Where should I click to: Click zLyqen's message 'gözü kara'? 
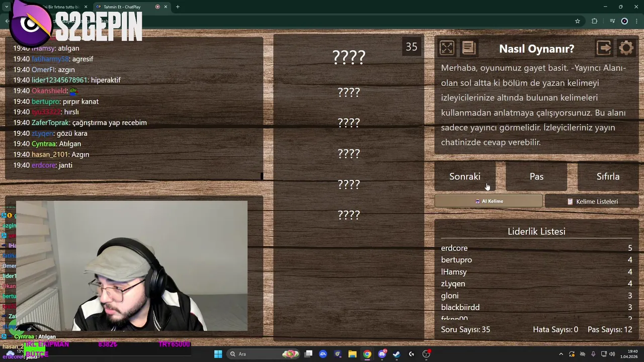point(72,133)
